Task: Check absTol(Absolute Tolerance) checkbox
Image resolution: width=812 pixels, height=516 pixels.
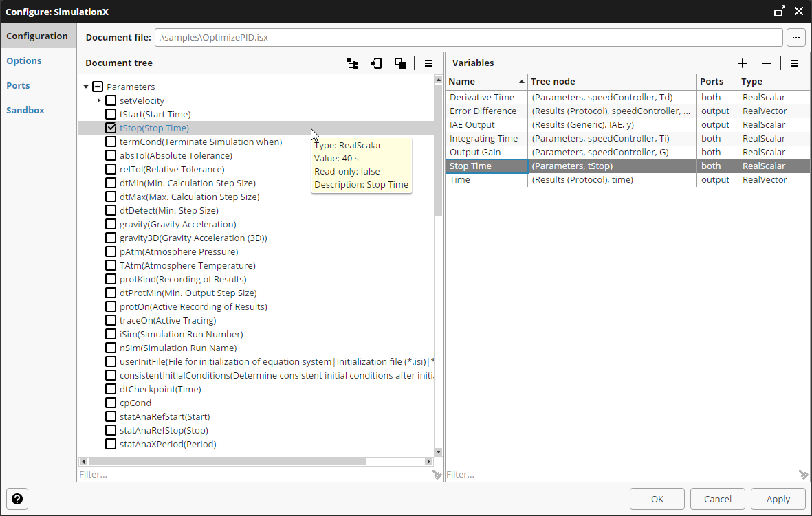Action: click(110, 155)
